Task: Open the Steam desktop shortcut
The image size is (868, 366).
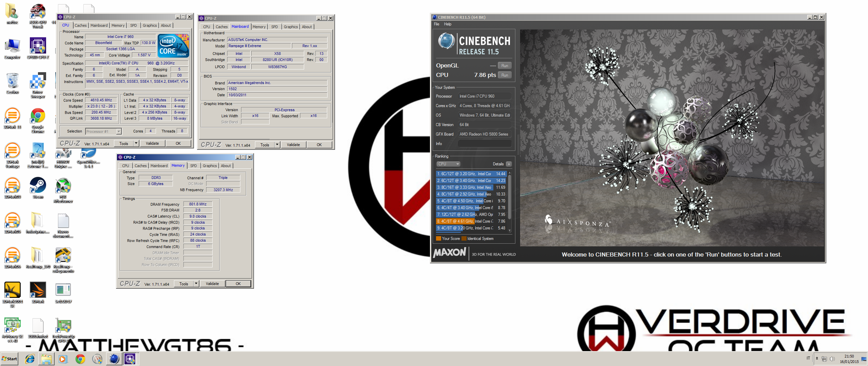Action: [38, 188]
